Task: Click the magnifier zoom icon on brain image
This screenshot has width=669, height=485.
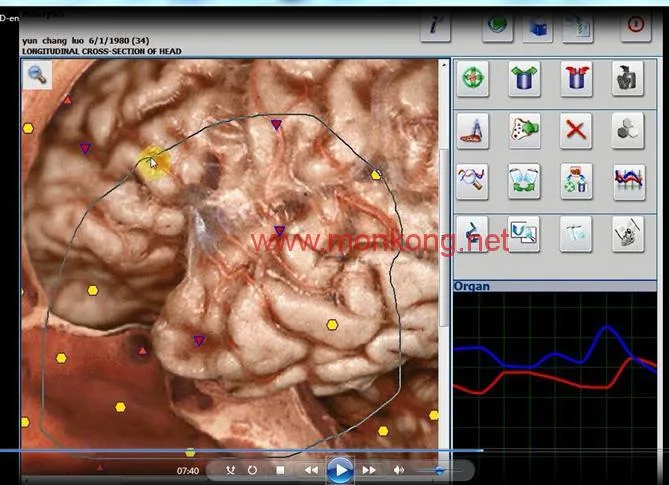Action: click(x=37, y=75)
